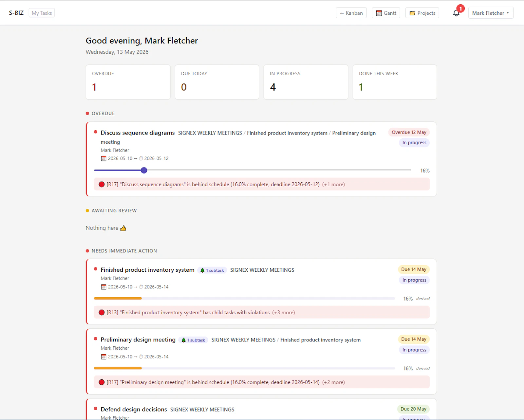This screenshot has width=524, height=420.
Task: Click the Needs Immediate Action section heading
Action: [x=124, y=251]
